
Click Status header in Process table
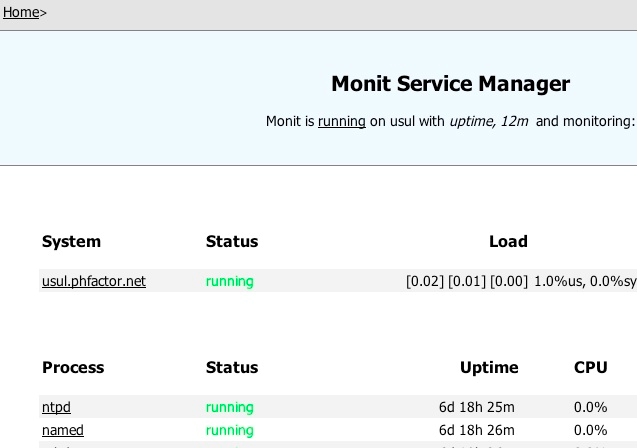(232, 368)
